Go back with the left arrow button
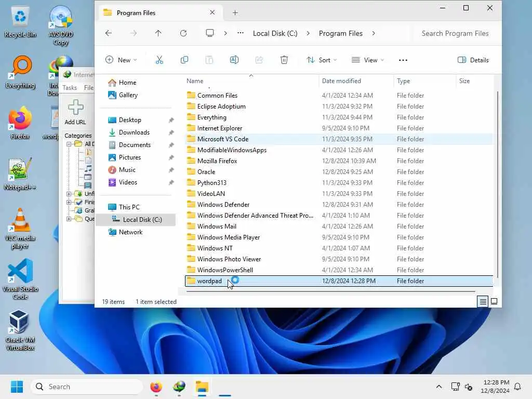Image resolution: width=532 pixels, height=399 pixels. (109, 33)
